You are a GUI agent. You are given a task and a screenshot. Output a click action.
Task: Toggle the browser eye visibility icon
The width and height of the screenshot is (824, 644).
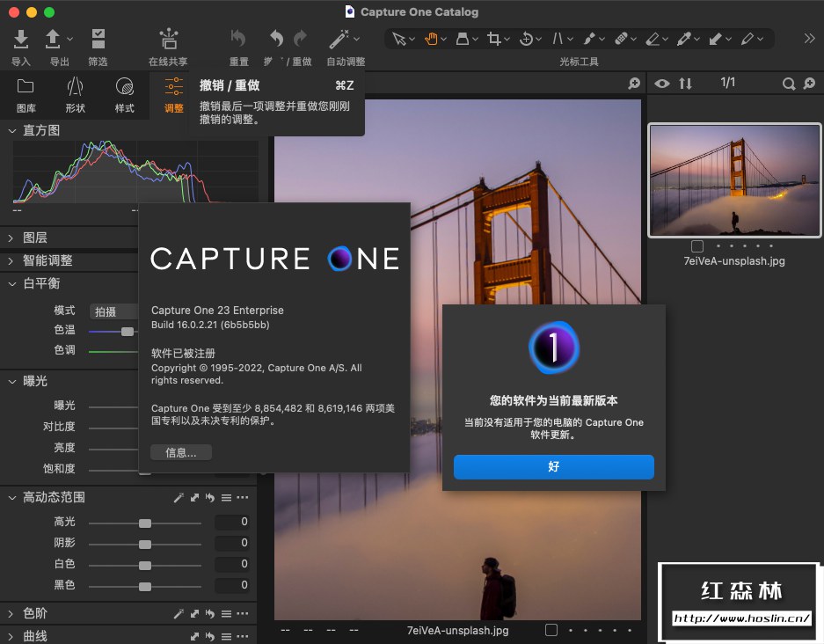661,84
